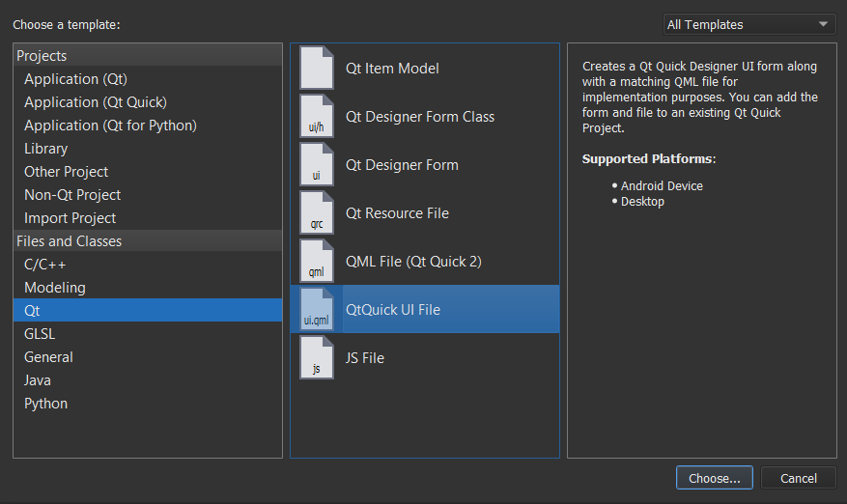Open the All Templates dropdown
Screen dimensions: 847x504
point(748,24)
